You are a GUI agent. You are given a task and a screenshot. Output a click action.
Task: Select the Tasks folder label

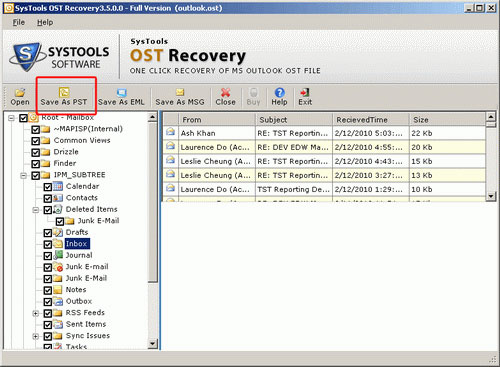pos(76,346)
